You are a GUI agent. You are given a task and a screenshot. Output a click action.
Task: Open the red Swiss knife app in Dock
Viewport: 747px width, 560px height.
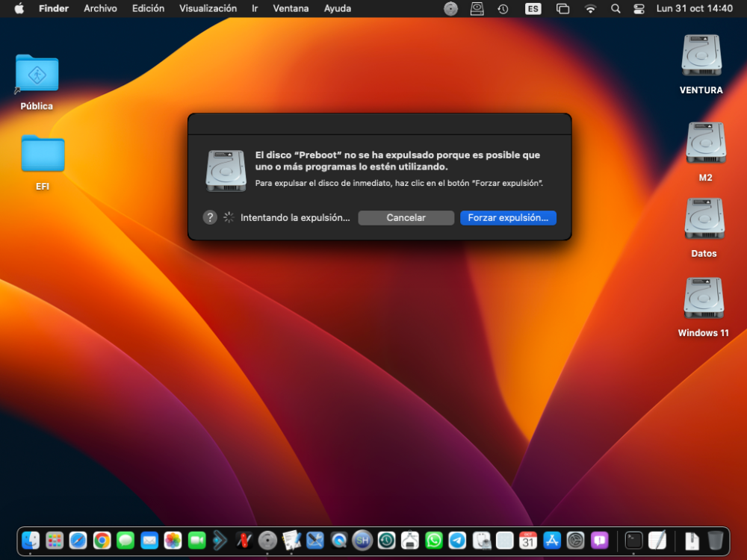click(244, 541)
